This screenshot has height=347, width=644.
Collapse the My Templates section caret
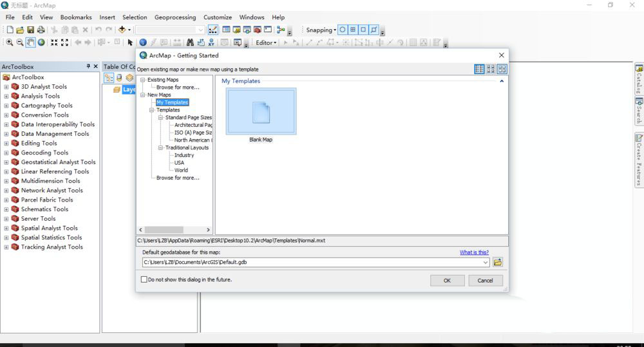pyautogui.click(x=502, y=81)
